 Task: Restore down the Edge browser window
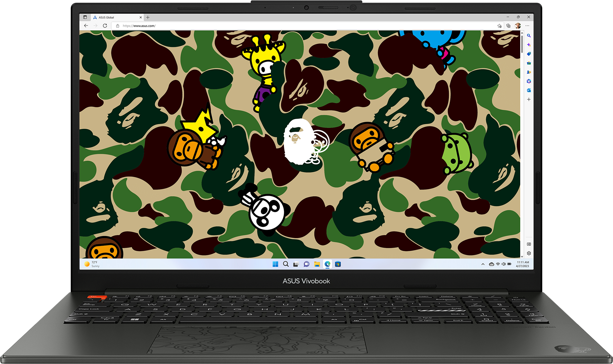(518, 17)
